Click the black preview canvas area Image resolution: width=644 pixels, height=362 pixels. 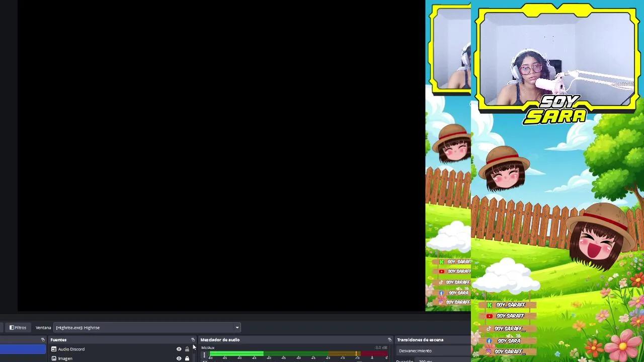point(221,156)
